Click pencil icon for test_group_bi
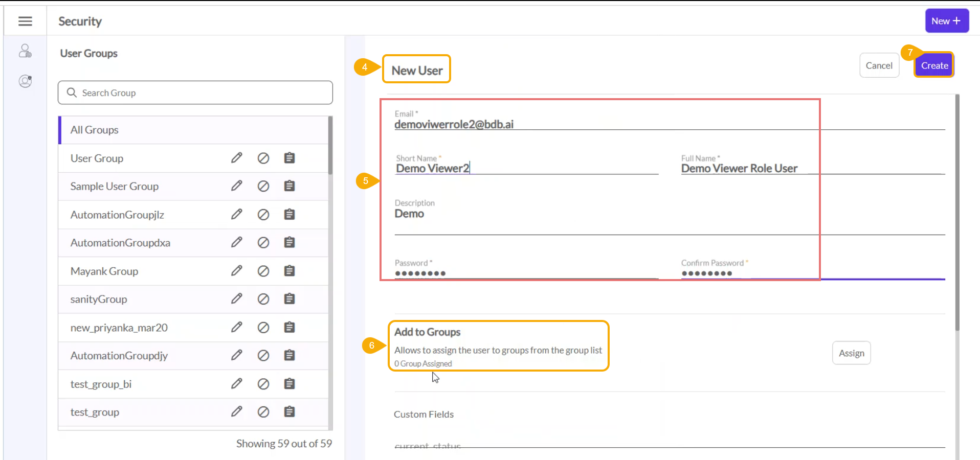Screen dimensions: 980x460 (236, 384)
